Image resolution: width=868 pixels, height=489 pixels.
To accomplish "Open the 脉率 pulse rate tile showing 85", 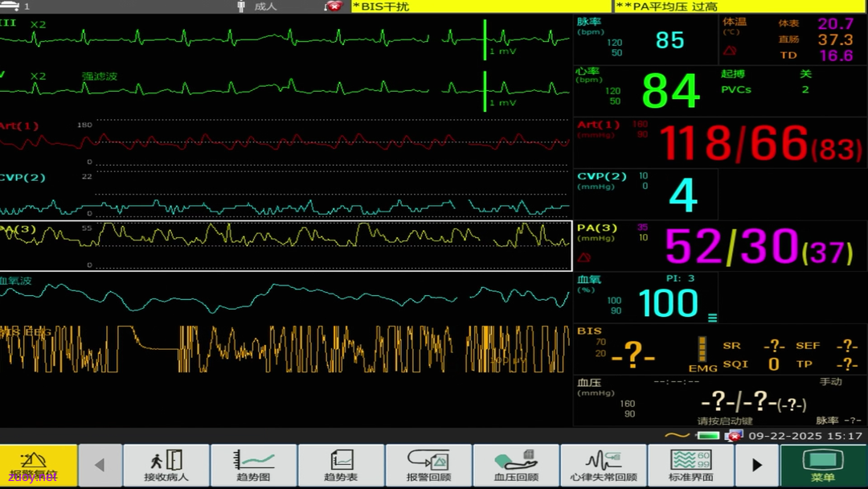I will (x=645, y=40).
